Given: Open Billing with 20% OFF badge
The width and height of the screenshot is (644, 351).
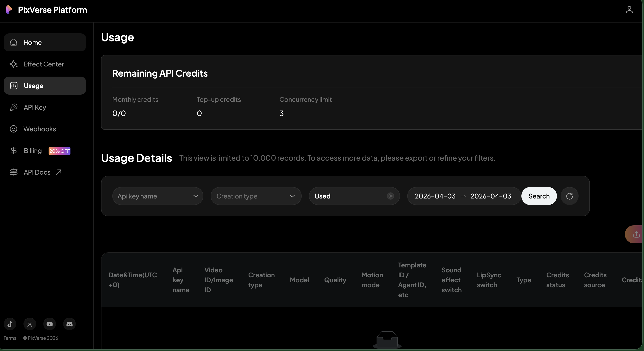Looking at the screenshot, I should tap(33, 151).
